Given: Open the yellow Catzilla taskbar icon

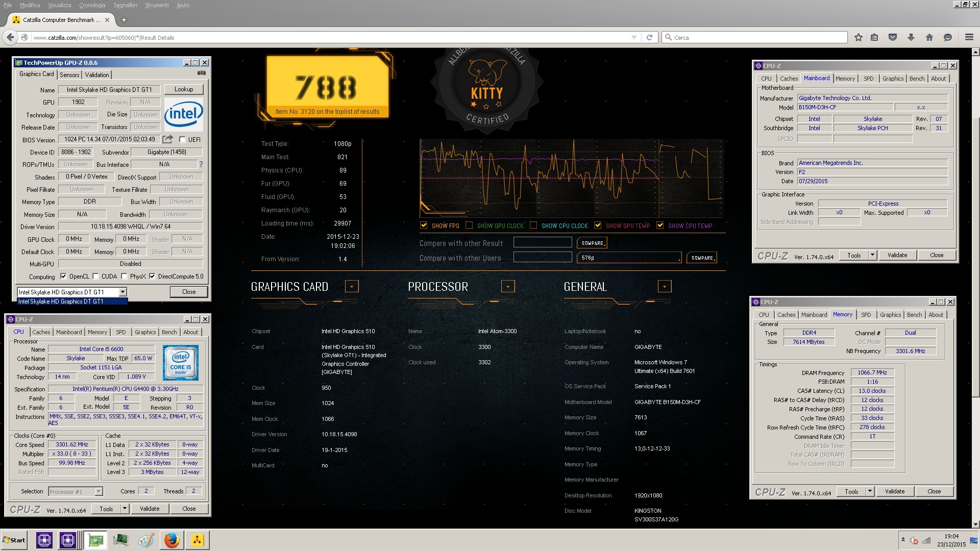Looking at the screenshot, I should point(197,540).
